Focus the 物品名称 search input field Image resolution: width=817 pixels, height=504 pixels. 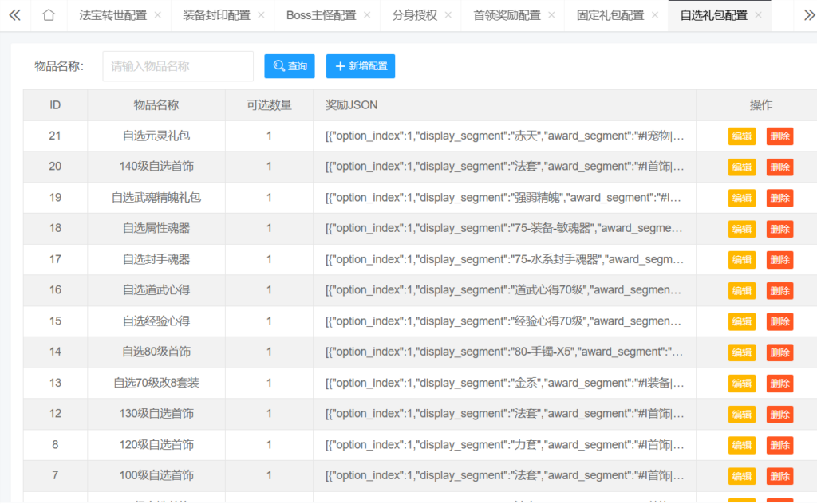click(x=178, y=66)
